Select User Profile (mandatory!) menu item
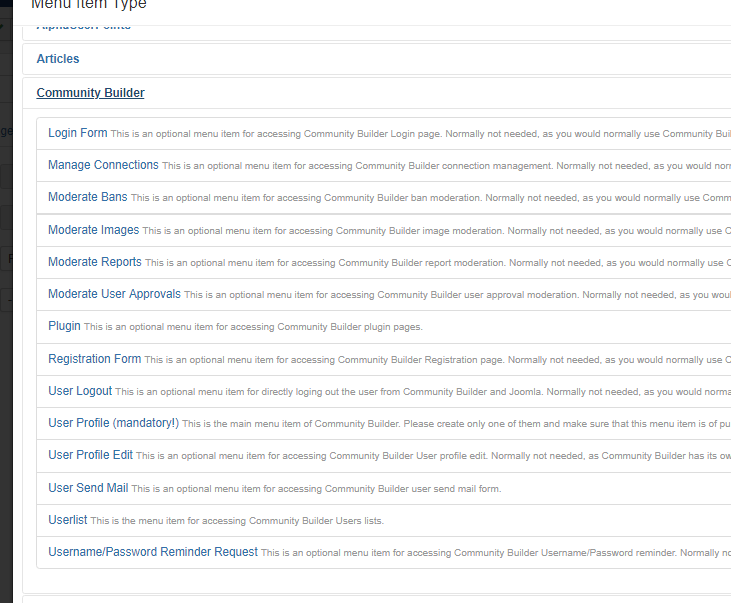This screenshot has height=603, width=731. tap(113, 423)
